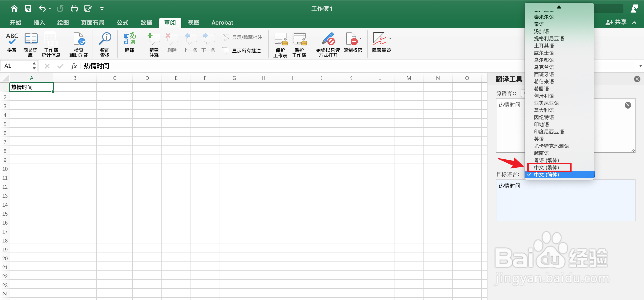Run spell check with the 拼写 icon
This screenshot has height=300, width=644.
tap(11, 43)
